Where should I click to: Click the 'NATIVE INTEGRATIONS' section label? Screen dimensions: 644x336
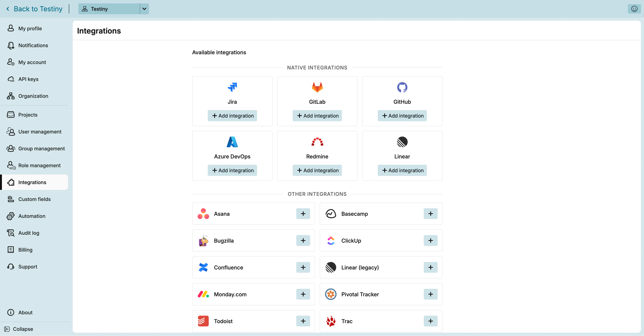coord(317,68)
